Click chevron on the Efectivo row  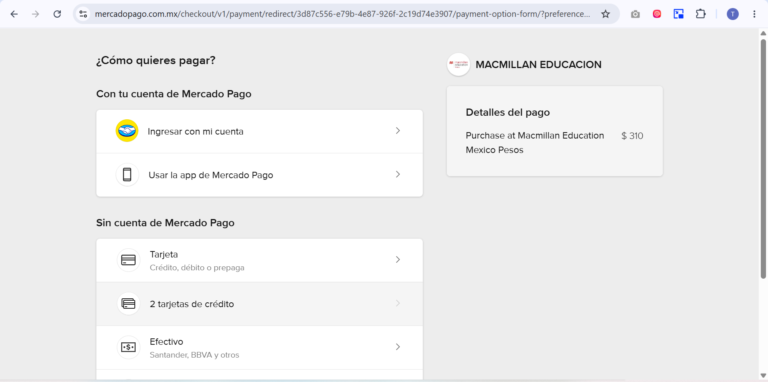(398, 347)
